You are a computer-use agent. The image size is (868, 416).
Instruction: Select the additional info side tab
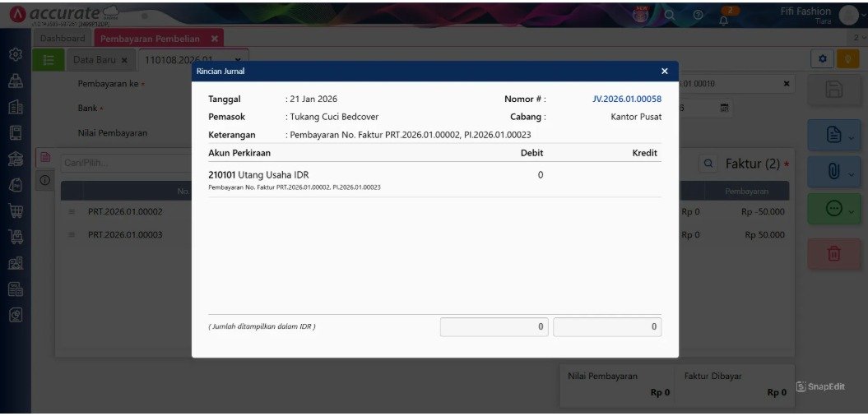tap(45, 180)
